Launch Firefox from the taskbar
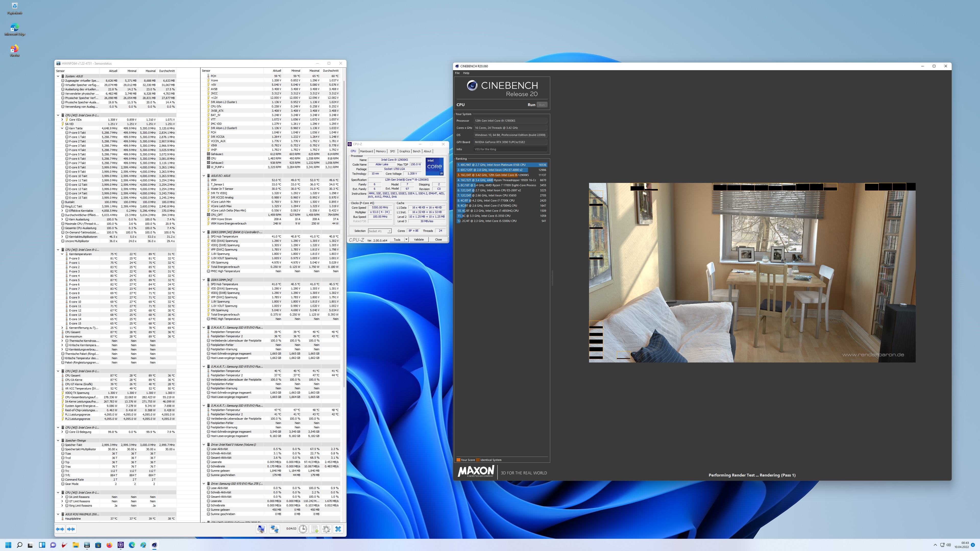The height and width of the screenshot is (551, 980). pyautogui.click(x=109, y=545)
